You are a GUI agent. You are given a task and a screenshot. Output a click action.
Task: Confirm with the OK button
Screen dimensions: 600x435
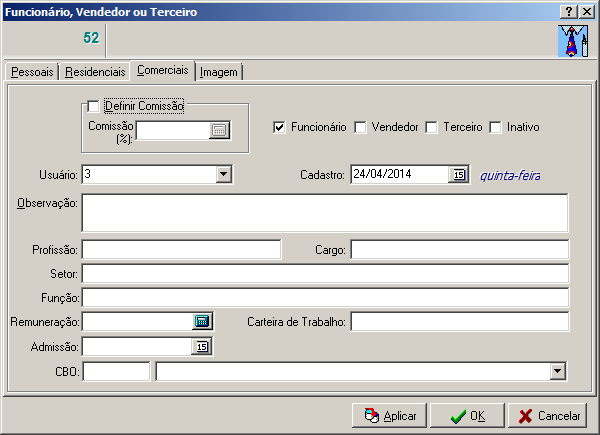468,415
